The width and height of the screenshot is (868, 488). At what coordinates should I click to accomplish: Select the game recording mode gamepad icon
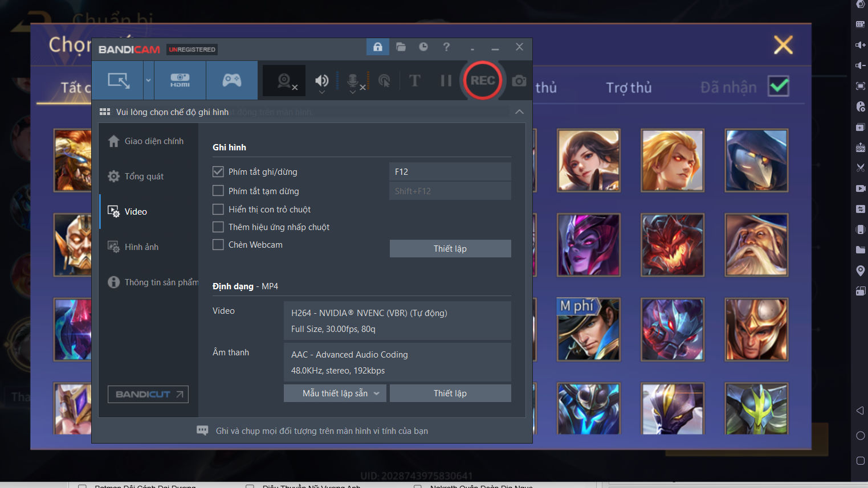(x=231, y=80)
